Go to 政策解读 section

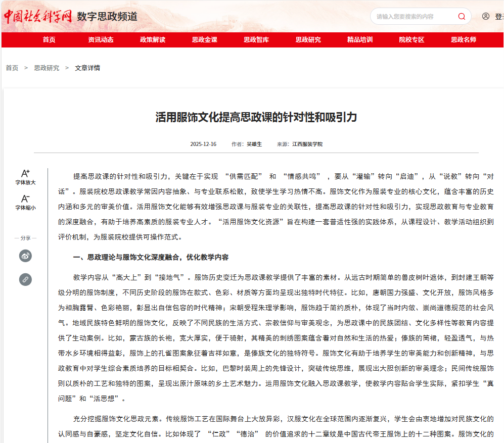pyautogui.click(x=153, y=40)
